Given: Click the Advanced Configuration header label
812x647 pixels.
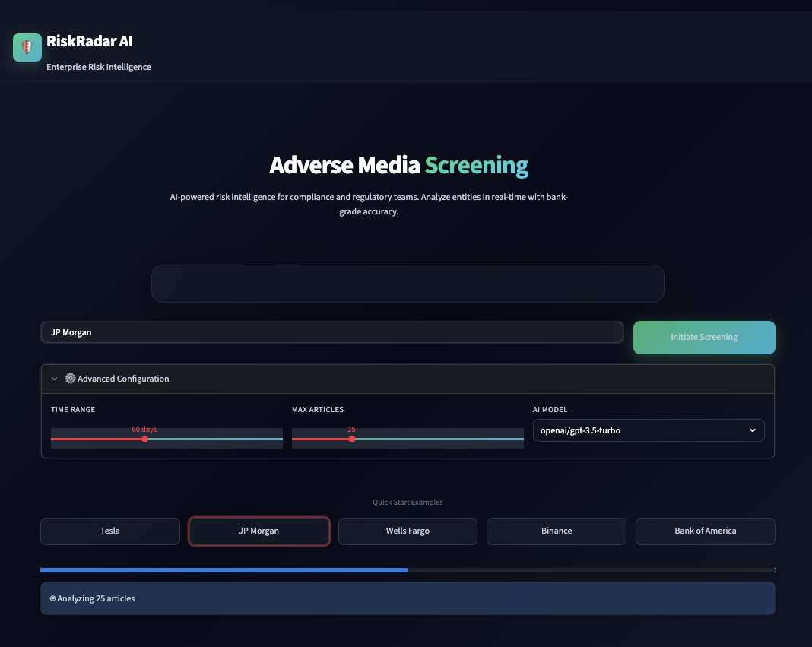Looking at the screenshot, I should click(123, 379).
